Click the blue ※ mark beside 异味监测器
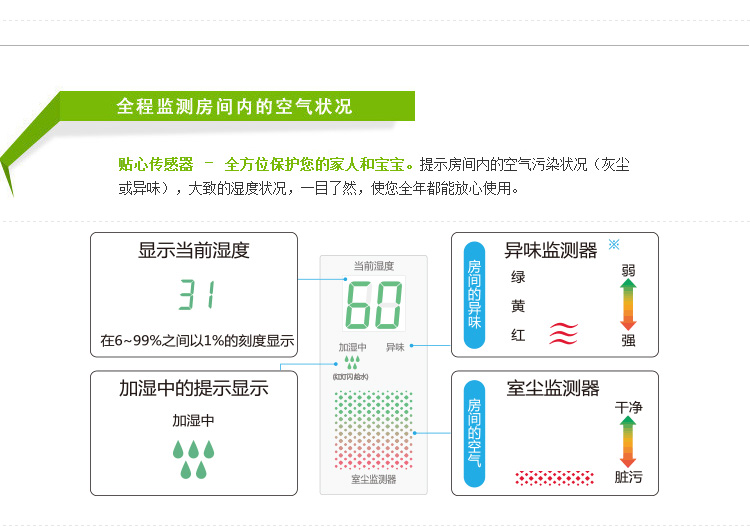This screenshot has height=527, width=750. 614,244
